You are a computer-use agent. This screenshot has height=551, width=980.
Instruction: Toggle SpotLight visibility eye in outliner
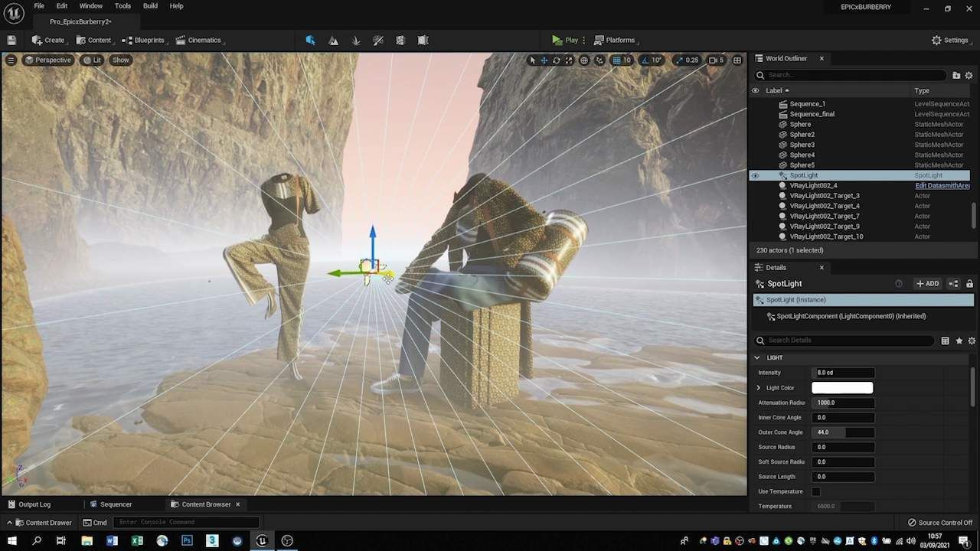point(755,175)
